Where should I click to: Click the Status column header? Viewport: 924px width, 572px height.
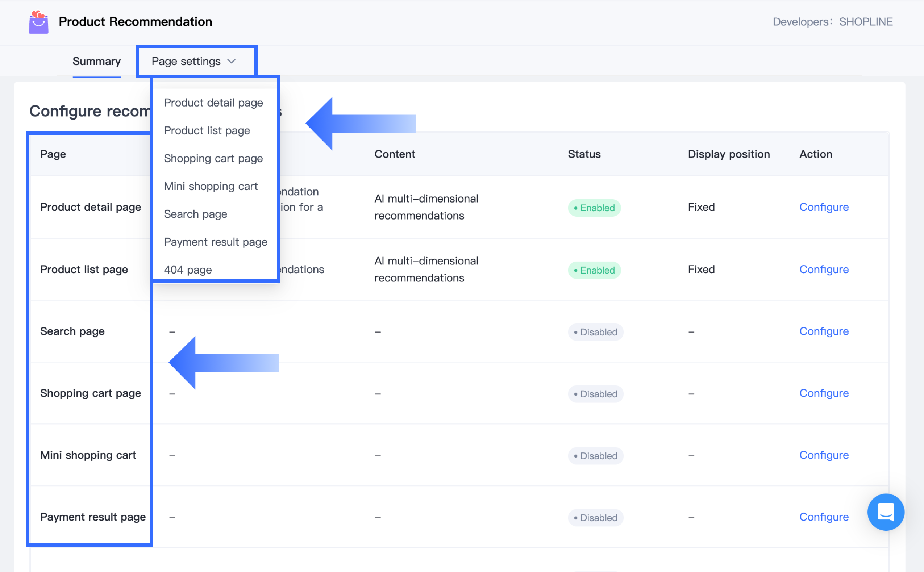coord(584,154)
